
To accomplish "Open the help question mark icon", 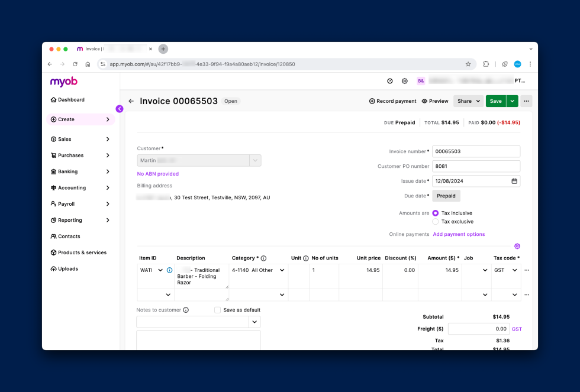I will pos(390,81).
